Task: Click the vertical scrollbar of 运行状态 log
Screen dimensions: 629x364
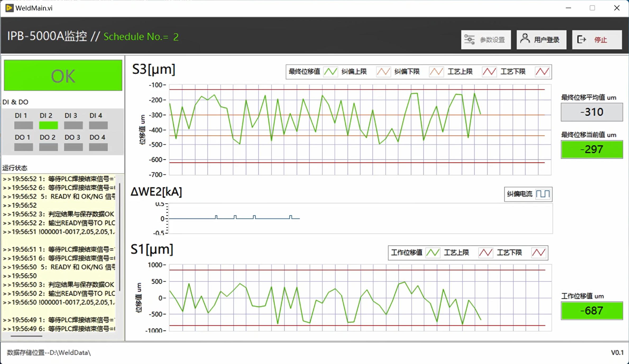Action: pyautogui.click(x=120, y=237)
